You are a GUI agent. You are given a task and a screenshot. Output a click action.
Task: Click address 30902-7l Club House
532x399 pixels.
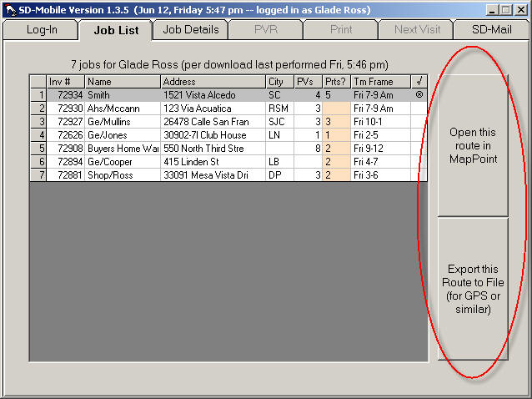coord(213,135)
